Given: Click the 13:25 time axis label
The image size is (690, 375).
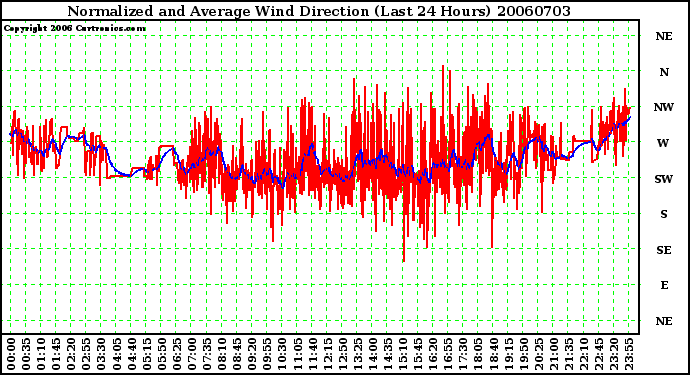Looking at the screenshot, I should [357, 354].
